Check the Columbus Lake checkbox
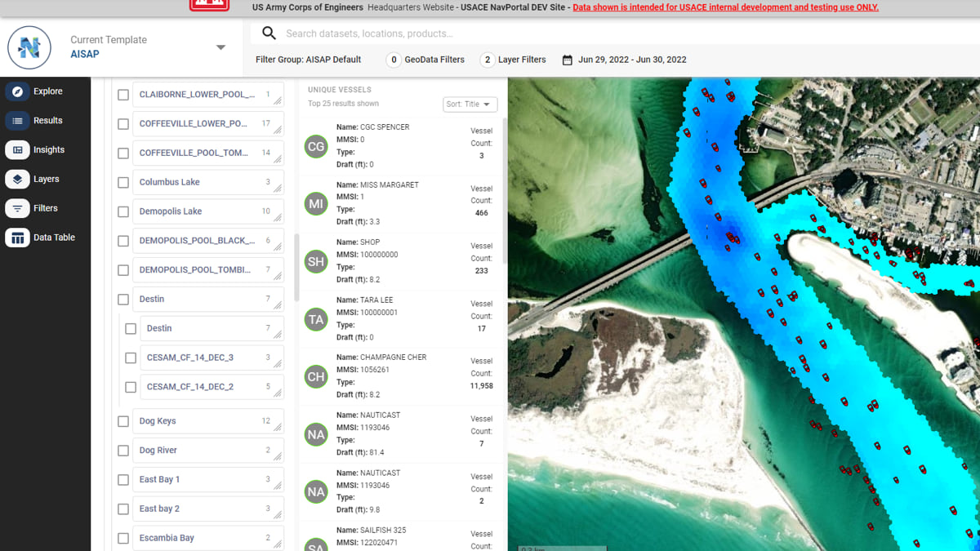The width and height of the screenshot is (980, 551). click(x=123, y=183)
